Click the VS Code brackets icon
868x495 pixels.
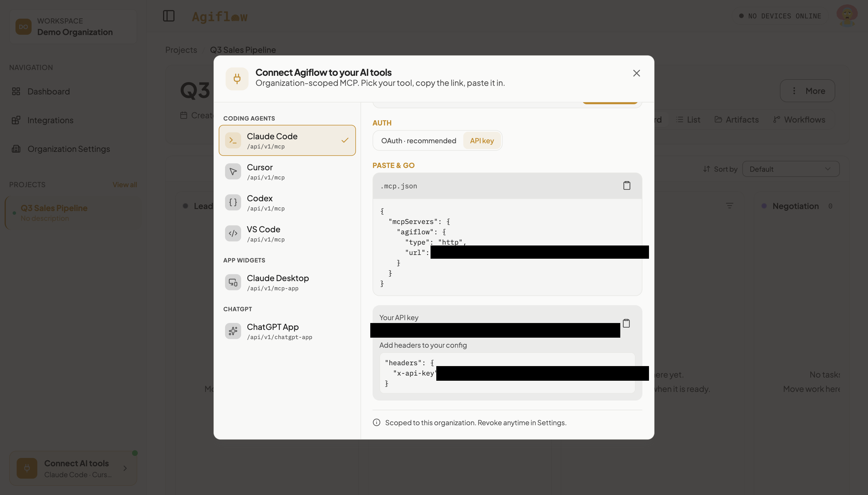pos(233,233)
